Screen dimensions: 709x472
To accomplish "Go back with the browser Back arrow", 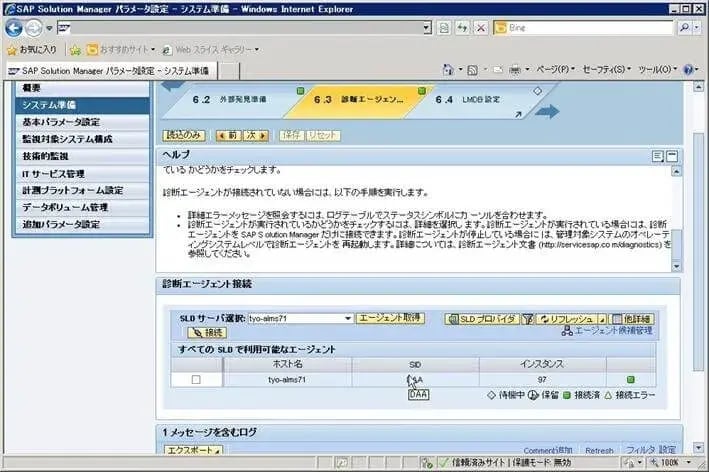I will tap(14, 28).
